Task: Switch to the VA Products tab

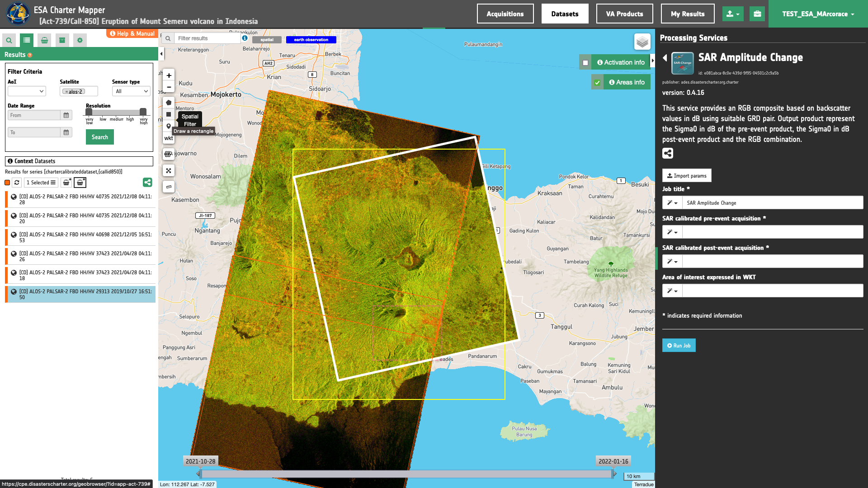Action: tap(624, 14)
